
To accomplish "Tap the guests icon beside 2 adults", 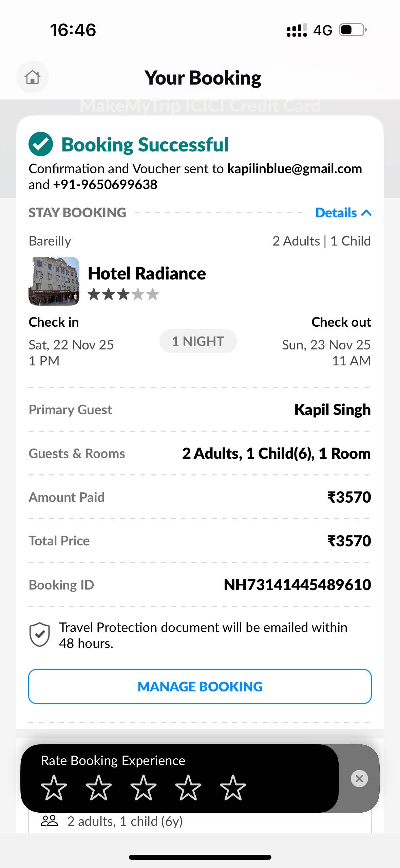I will coord(50,821).
